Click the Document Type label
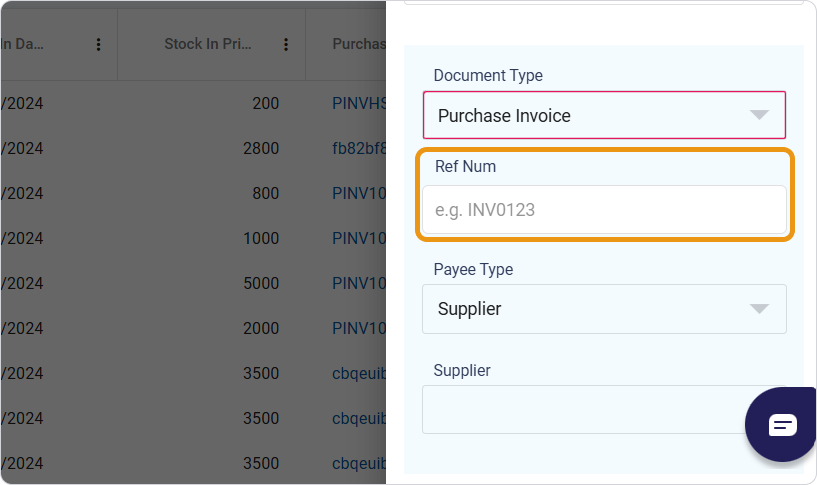Viewport: 817px width, 485px height. click(x=488, y=76)
